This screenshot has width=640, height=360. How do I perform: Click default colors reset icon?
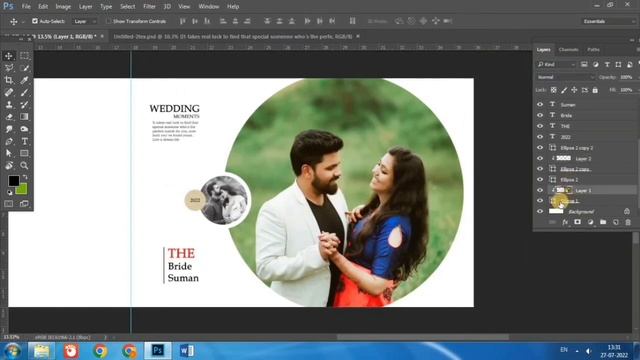(9, 192)
